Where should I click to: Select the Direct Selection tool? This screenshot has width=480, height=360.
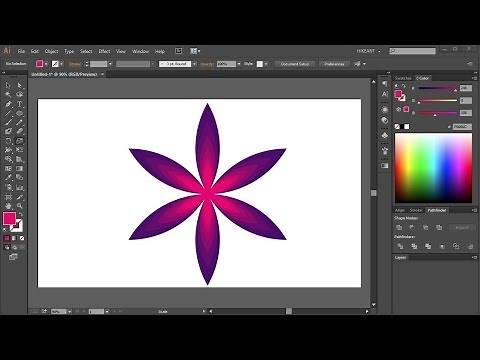pos(20,86)
